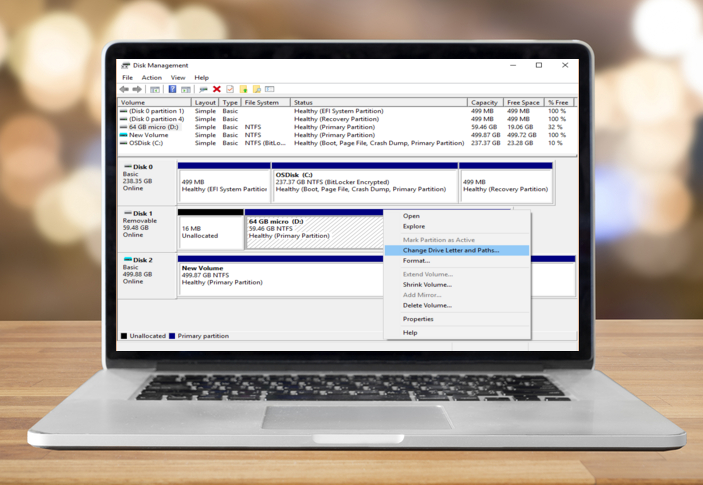Open the File menu
Image resolution: width=703 pixels, height=485 pixels.
(127, 77)
